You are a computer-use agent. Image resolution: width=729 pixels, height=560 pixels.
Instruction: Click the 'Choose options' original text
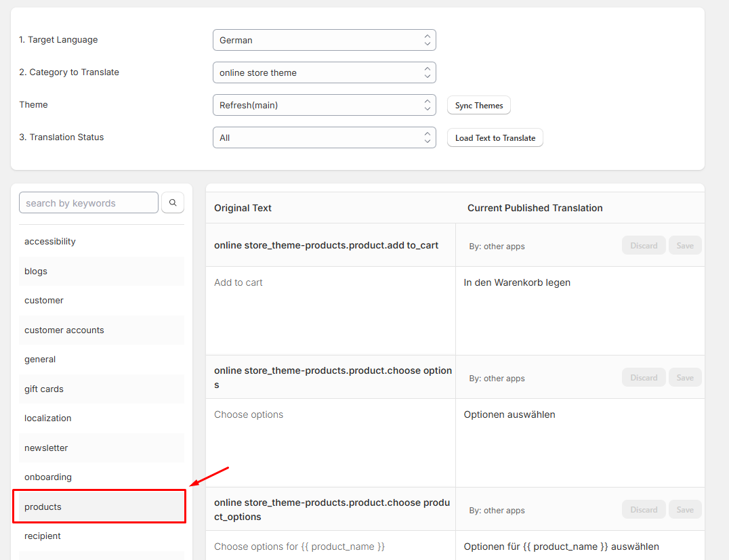tap(248, 414)
